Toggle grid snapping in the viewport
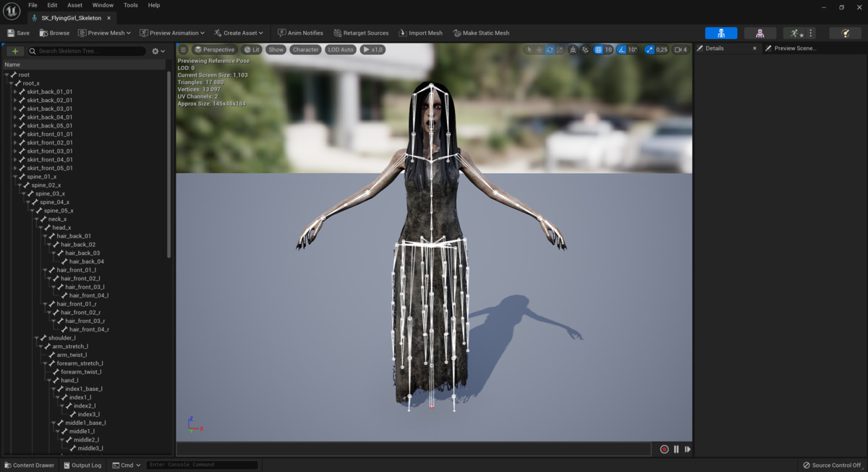The height and width of the screenshot is (472, 868). tap(598, 50)
